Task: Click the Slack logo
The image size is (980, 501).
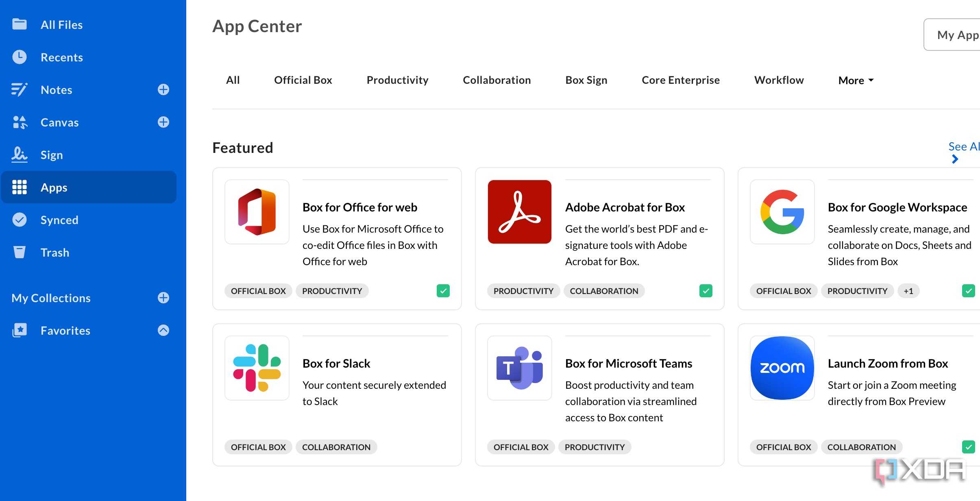Action: click(257, 368)
